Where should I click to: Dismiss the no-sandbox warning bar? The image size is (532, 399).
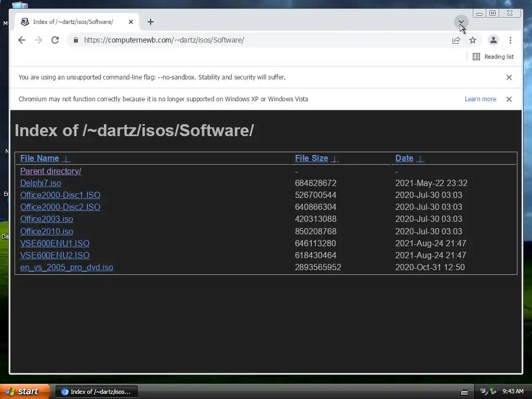click(509, 77)
